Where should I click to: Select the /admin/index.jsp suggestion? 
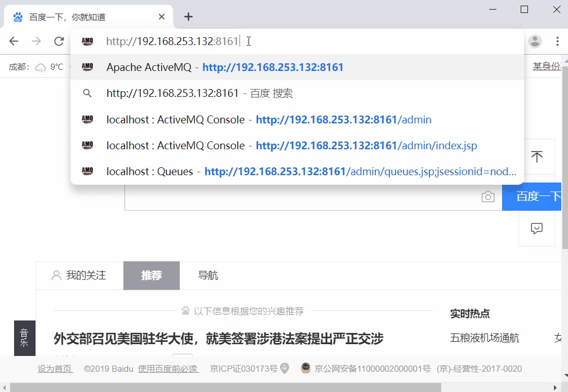(297, 145)
